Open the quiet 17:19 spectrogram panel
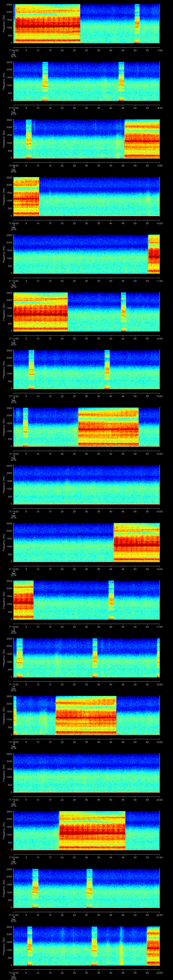This screenshot has height=980, width=173. [x=86, y=772]
